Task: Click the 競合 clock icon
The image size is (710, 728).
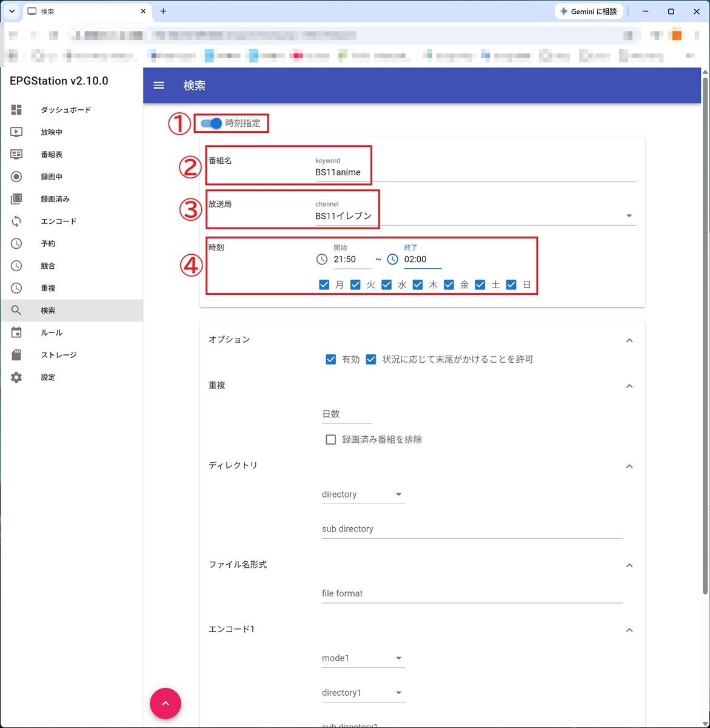Action: click(x=16, y=266)
